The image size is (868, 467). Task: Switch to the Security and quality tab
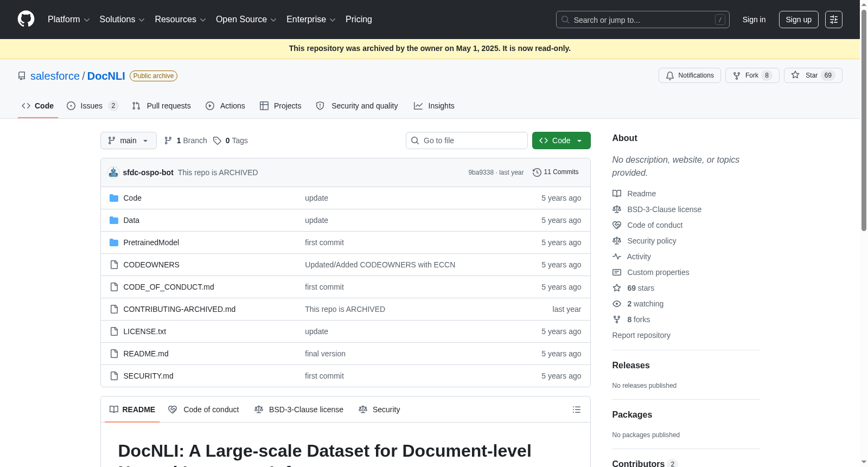click(x=357, y=106)
